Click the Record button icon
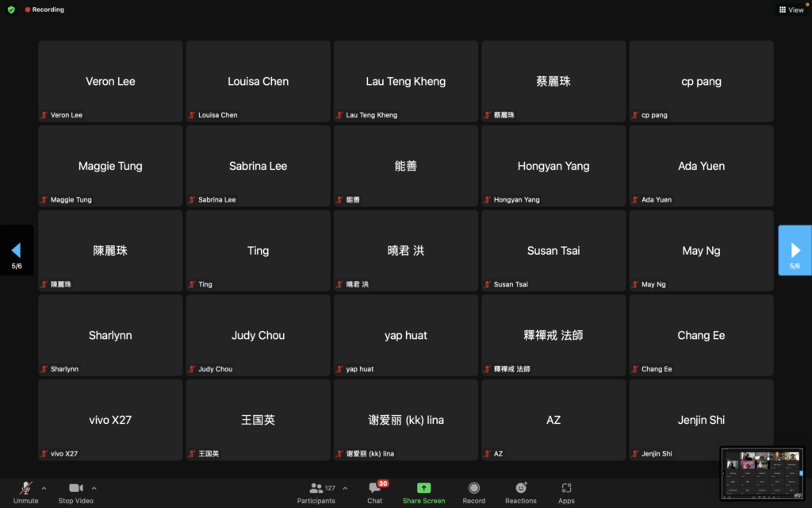 [x=473, y=488]
